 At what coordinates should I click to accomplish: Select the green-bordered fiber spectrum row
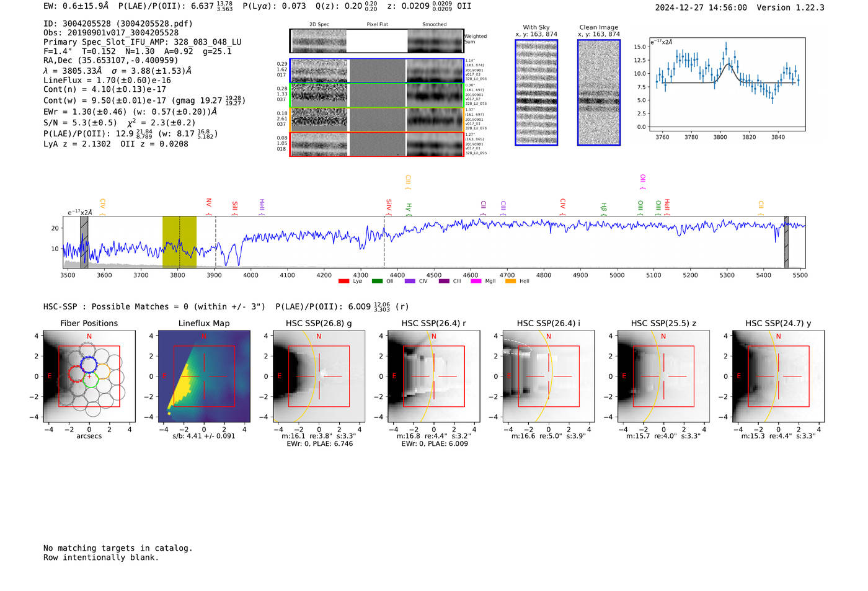[377, 96]
